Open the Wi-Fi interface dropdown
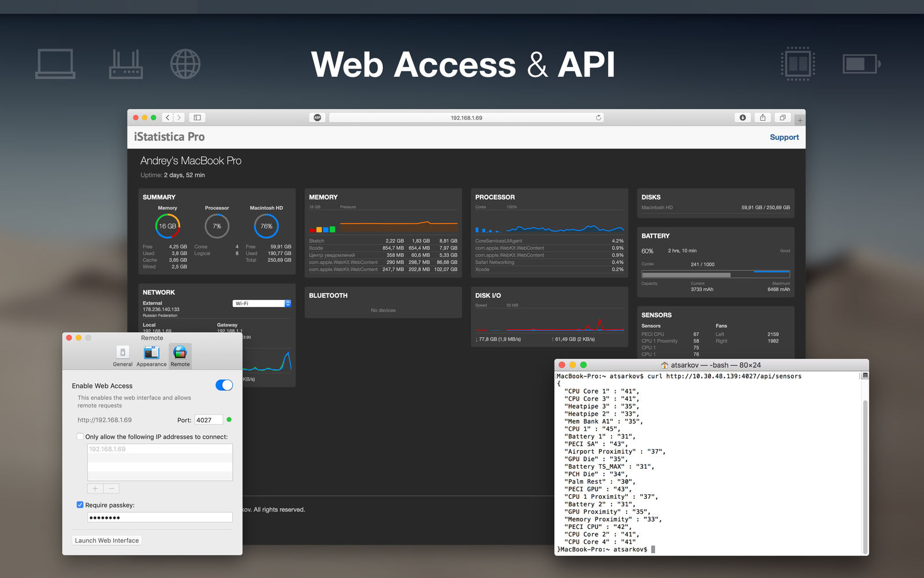 (x=262, y=303)
